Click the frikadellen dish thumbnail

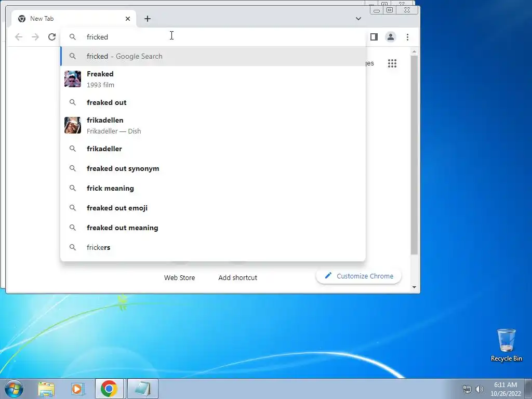[x=73, y=125]
